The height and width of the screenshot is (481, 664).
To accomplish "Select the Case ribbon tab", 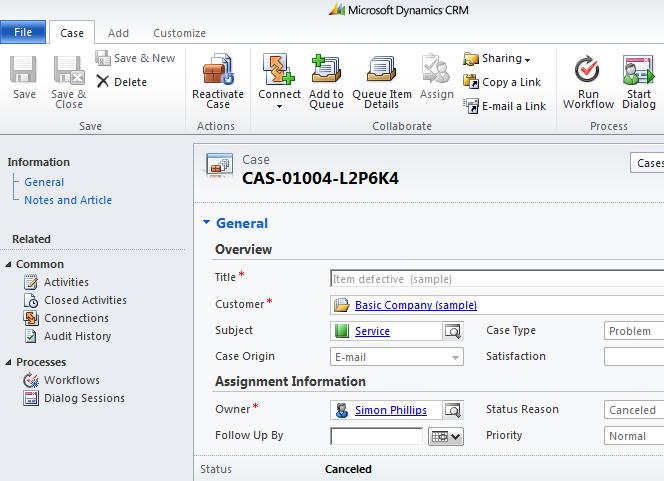I will click(72, 33).
